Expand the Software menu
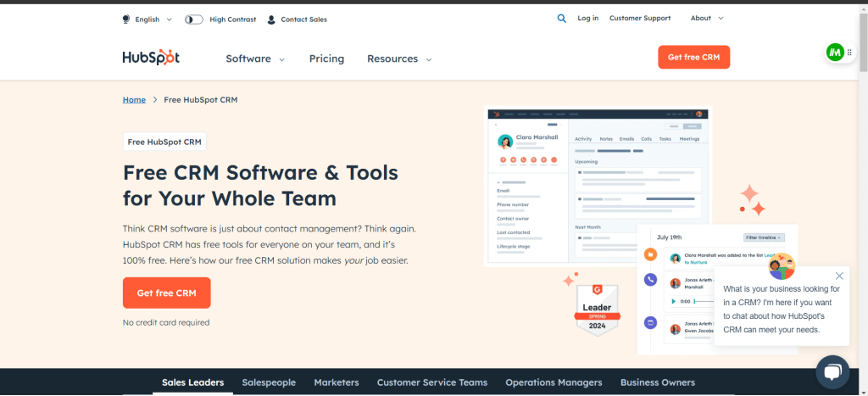 coord(255,59)
